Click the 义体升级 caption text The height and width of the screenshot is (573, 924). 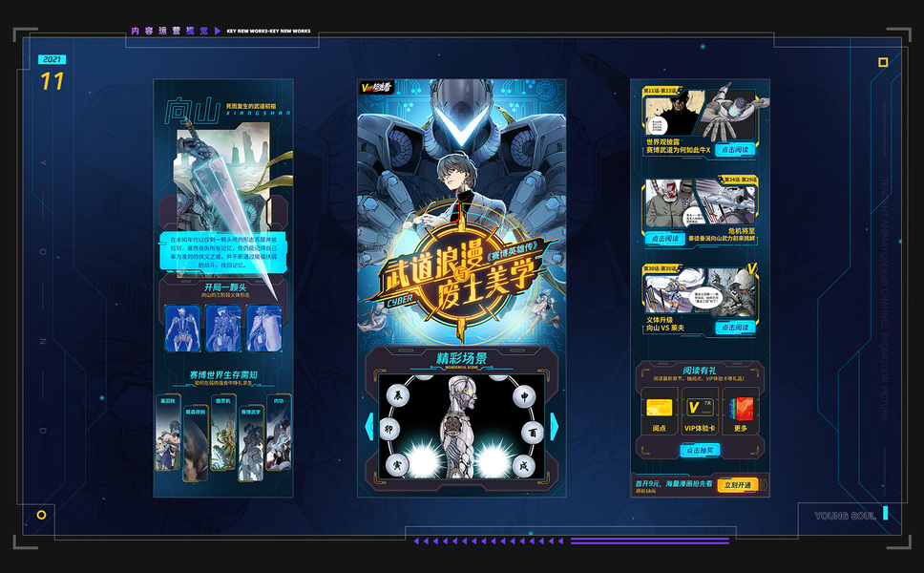click(660, 320)
